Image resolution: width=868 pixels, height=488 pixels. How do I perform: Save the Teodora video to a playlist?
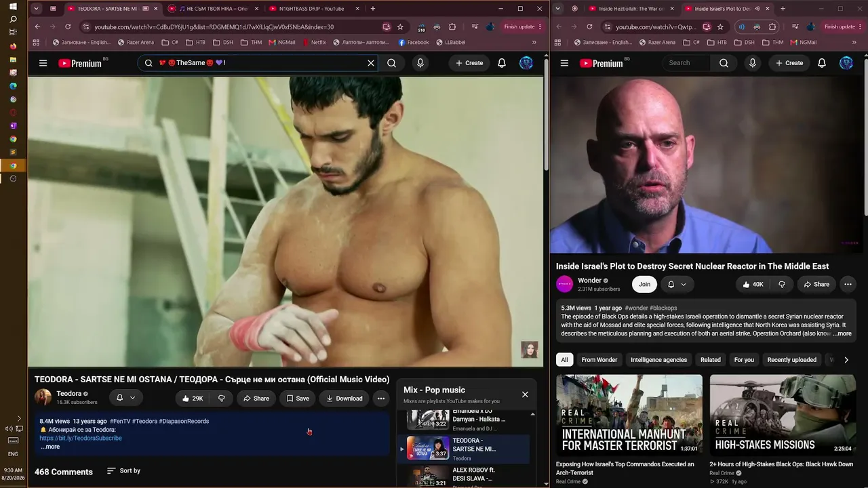coord(298,399)
